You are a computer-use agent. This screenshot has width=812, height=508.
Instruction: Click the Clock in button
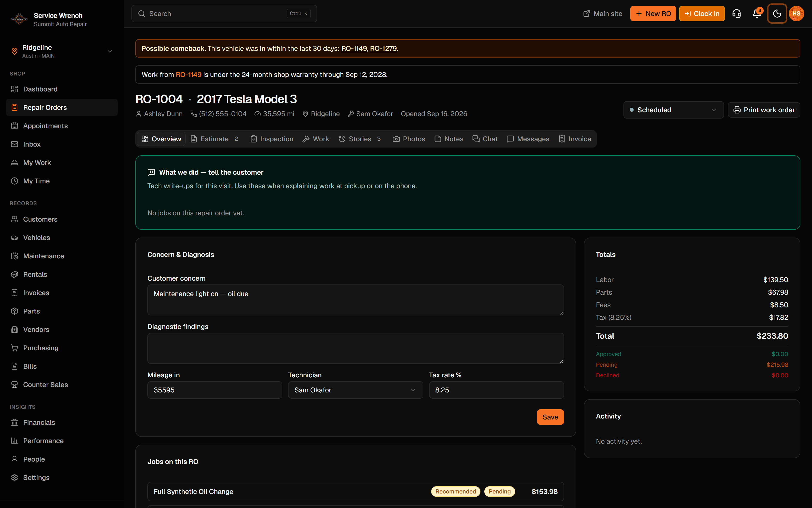[x=702, y=14]
